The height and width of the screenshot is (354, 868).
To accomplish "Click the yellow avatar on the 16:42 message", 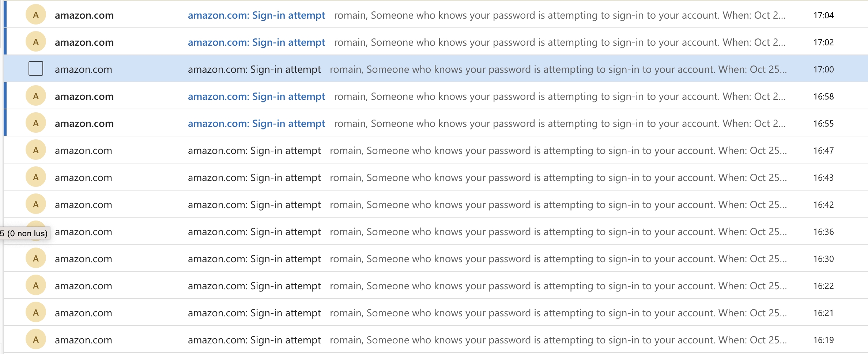I will (x=36, y=204).
